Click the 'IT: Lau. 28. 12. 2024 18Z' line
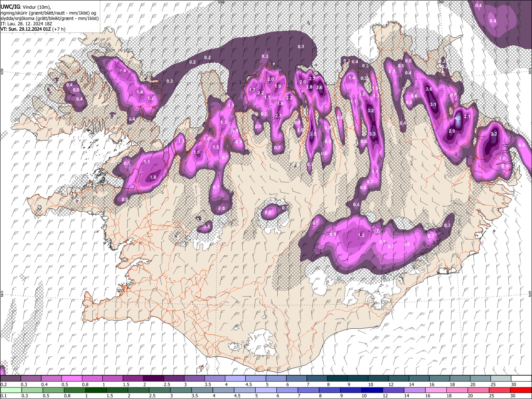The image size is (532, 399). [x=26, y=24]
